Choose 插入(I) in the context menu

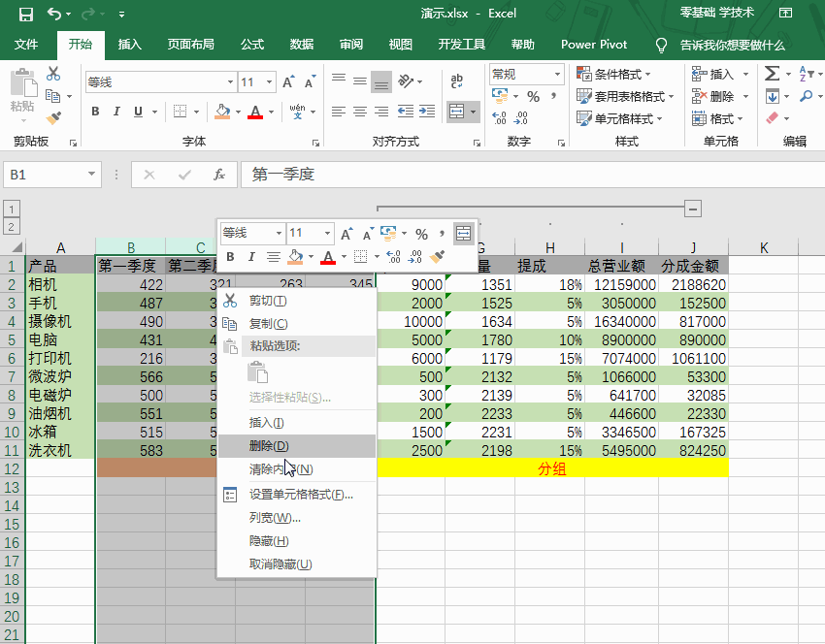point(297,423)
